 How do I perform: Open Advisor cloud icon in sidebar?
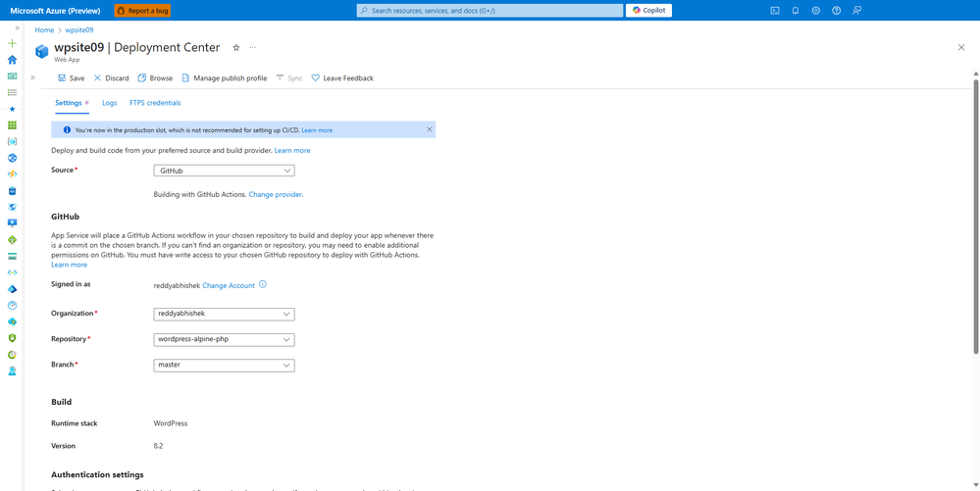[12, 321]
